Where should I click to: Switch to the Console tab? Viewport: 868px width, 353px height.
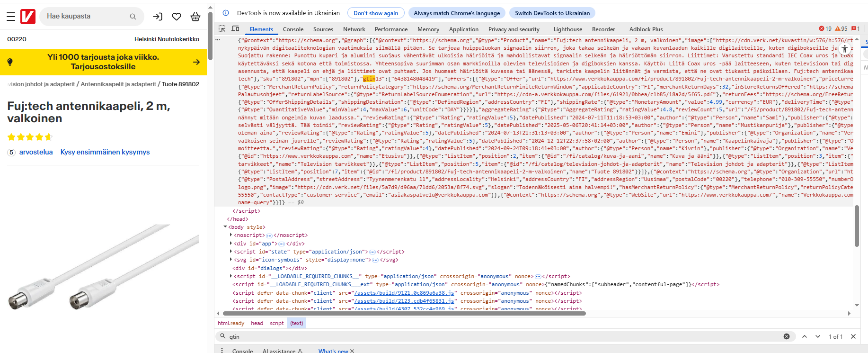(293, 29)
